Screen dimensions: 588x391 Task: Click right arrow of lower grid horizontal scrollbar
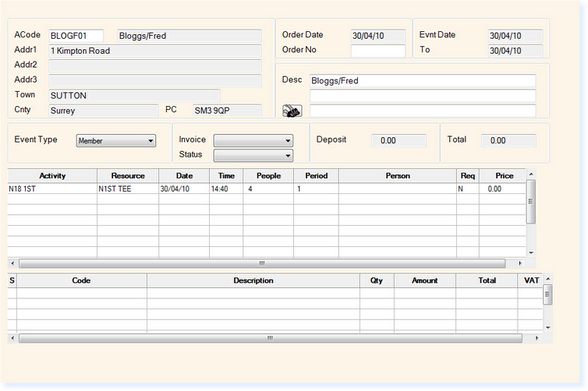click(x=537, y=338)
